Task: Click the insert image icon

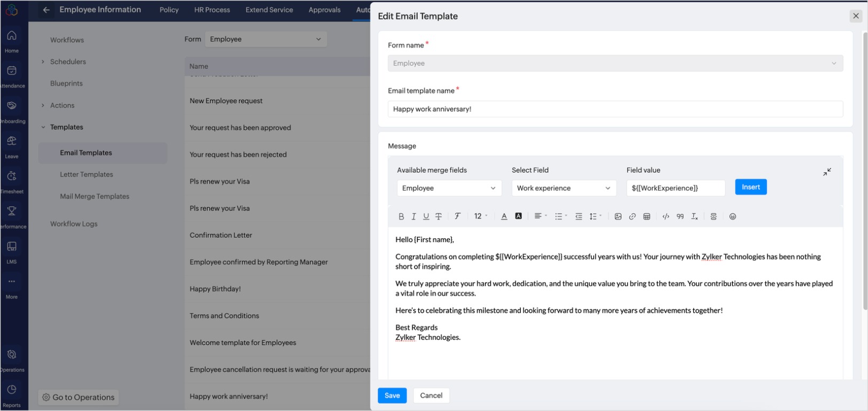Action: click(x=618, y=216)
